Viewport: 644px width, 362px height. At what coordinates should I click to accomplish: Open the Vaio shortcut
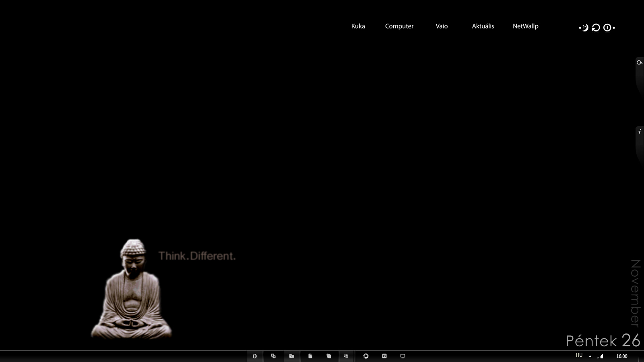[442, 26]
